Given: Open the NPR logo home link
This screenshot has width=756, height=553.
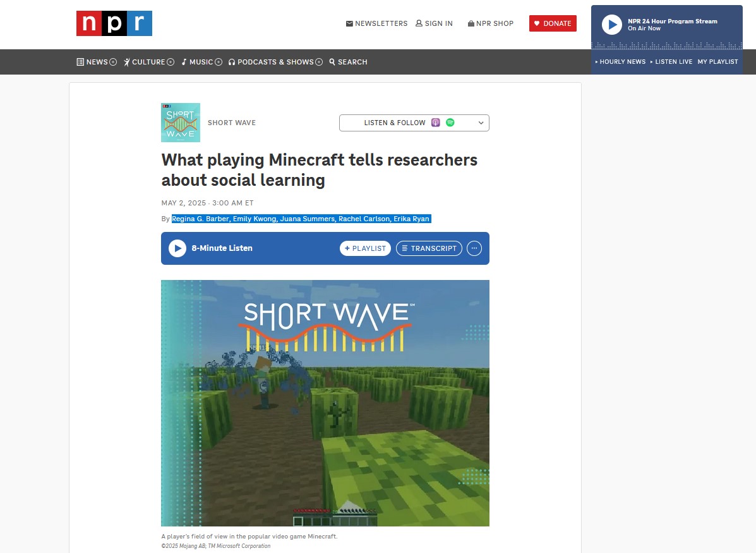Looking at the screenshot, I should coord(114,23).
